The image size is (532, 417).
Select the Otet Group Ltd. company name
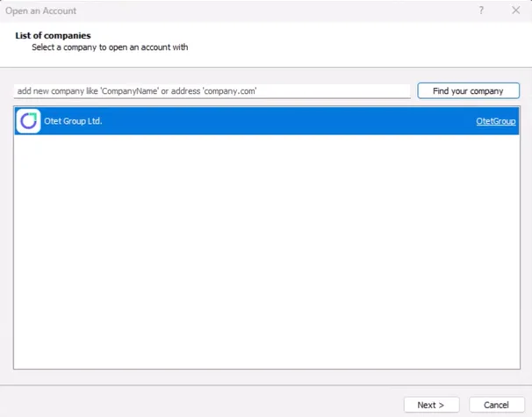[x=74, y=121]
